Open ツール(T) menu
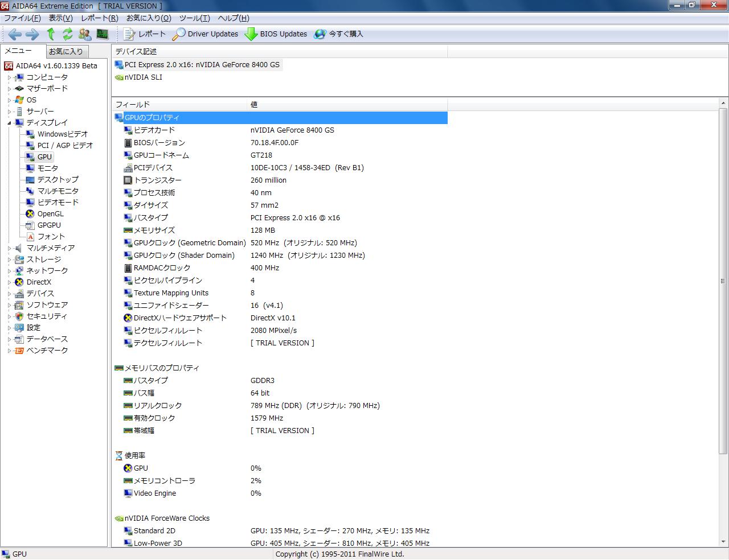This screenshot has width=729, height=560. click(195, 18)
